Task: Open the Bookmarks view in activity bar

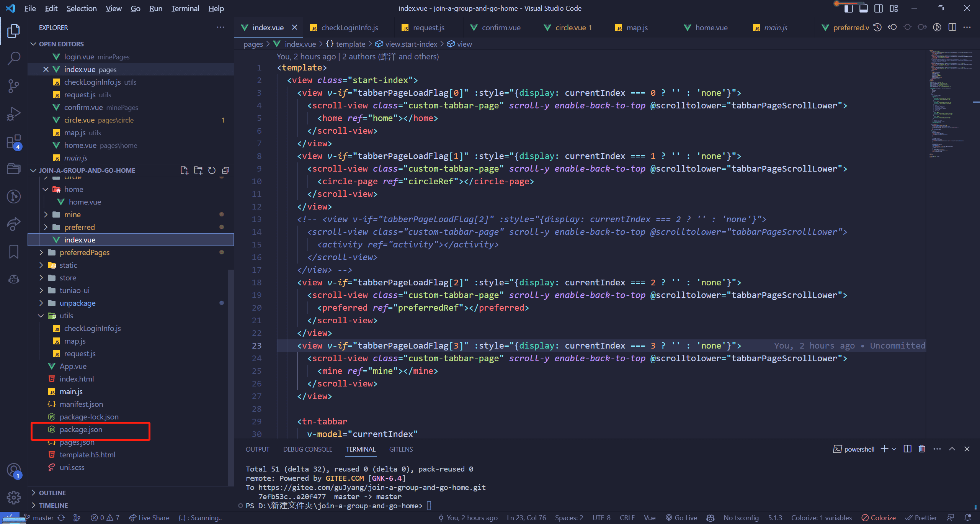Action: 14,252
